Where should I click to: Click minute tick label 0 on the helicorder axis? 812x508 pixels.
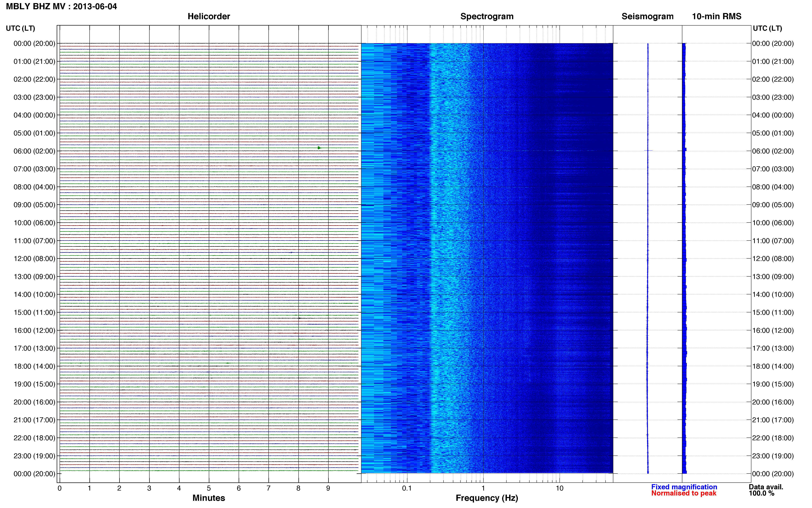(x=59, y=488)
